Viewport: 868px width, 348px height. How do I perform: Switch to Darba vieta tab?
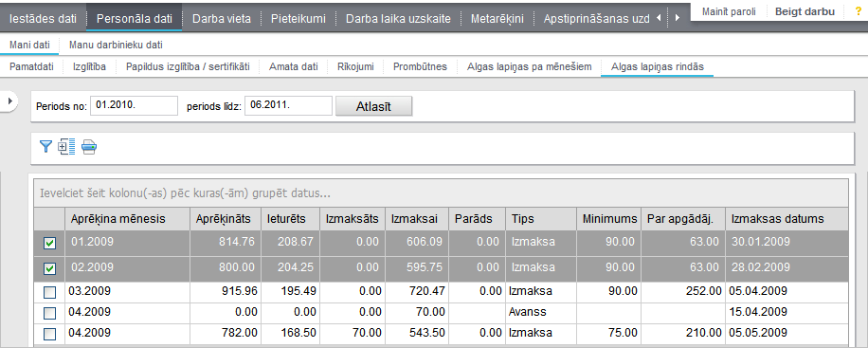click(x=222, y=18)
